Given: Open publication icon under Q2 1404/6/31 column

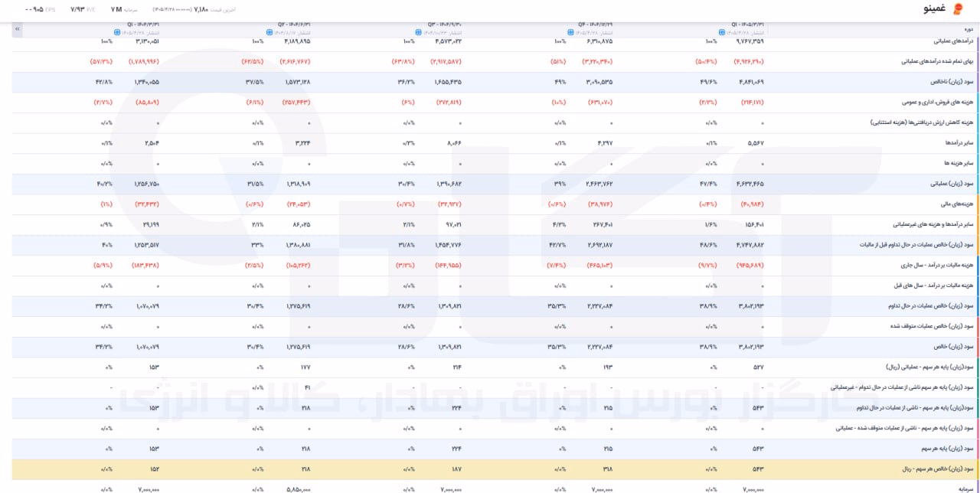Looking at the screenshot, I should [x=269, y=33].
